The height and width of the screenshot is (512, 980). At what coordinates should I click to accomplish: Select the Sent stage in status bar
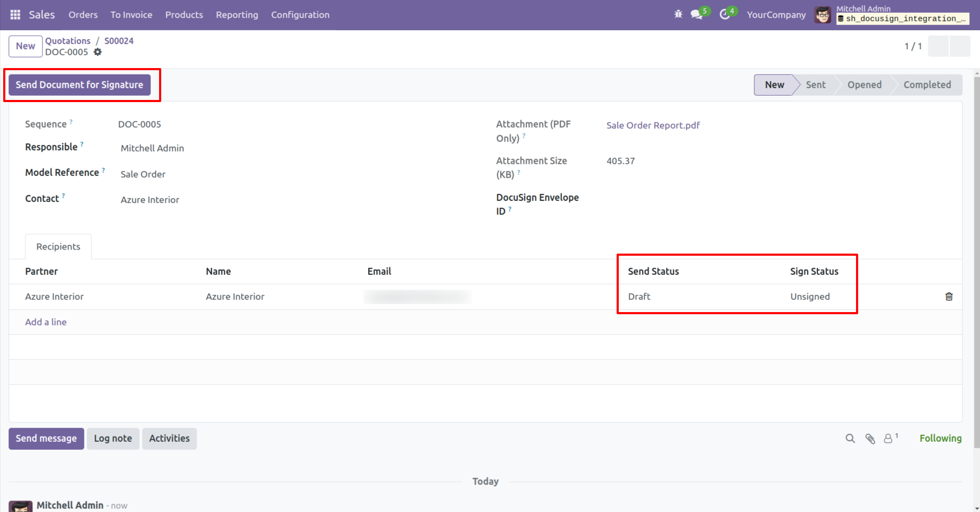click(815, 85)
